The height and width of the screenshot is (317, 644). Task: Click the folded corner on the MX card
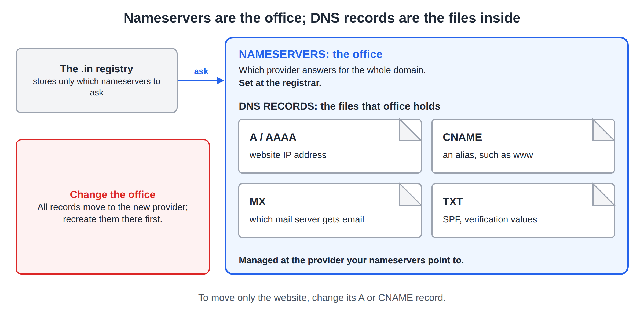point(410,194)
